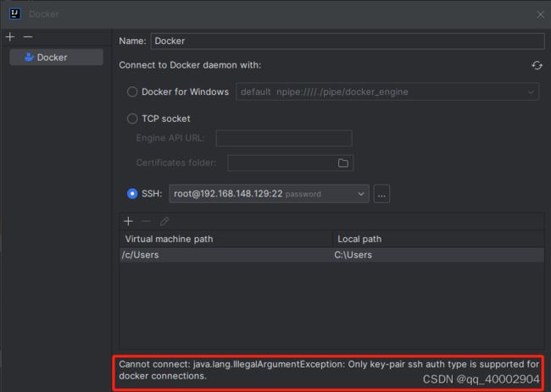551x392 pixels.
Task: Edit path mapping with the pencil icon
Action: click(x=164, y=222)
